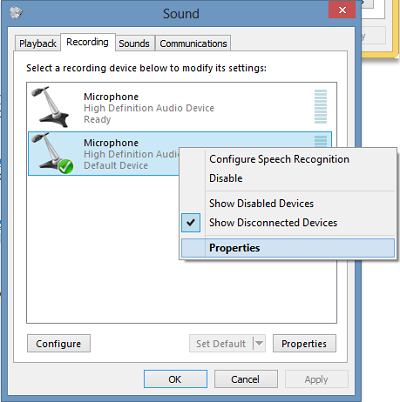Click the level meter of the Ready microphone
Viewport: 400px width, 402px height.
point(321,107)
